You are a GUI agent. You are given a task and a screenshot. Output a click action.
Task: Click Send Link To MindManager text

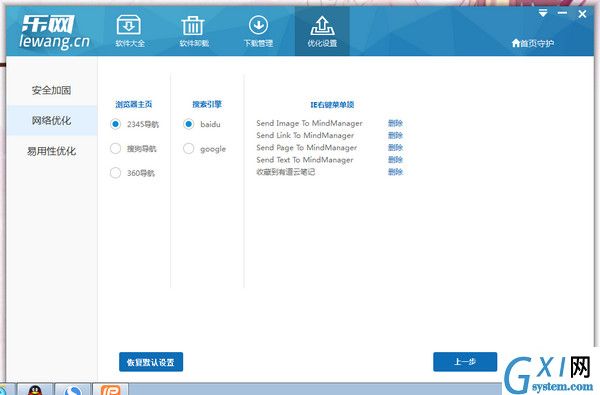point(305,135)
